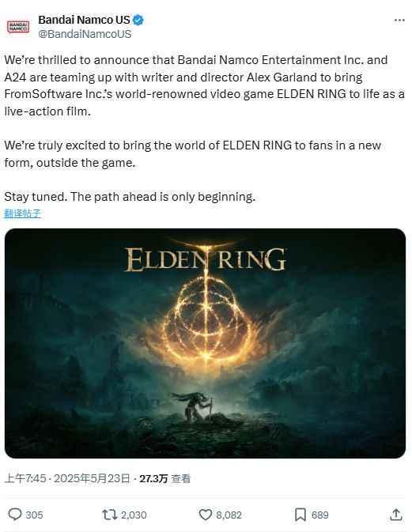Click the share upload icon
Viewport: 412px width, 532px height.
coord(395,515)
